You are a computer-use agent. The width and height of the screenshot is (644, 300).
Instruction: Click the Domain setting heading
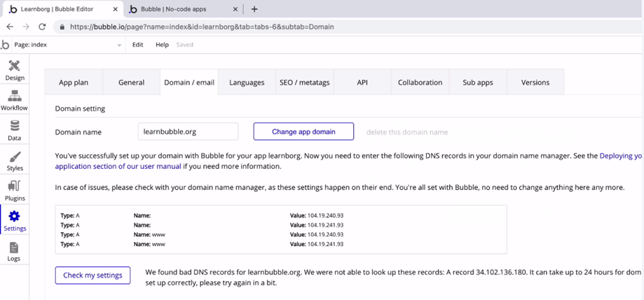pos(80,109)
